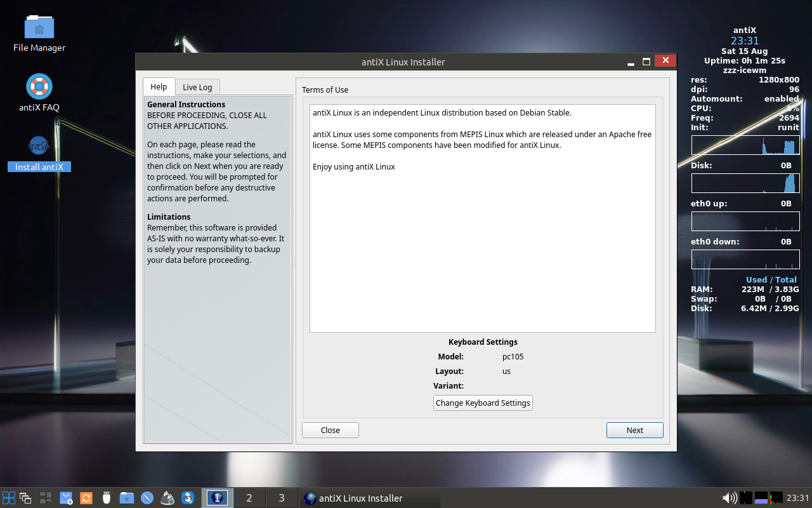Click the 'Enjoy using antiX Linux' line
Screen dimensions: 812x508
353,166
